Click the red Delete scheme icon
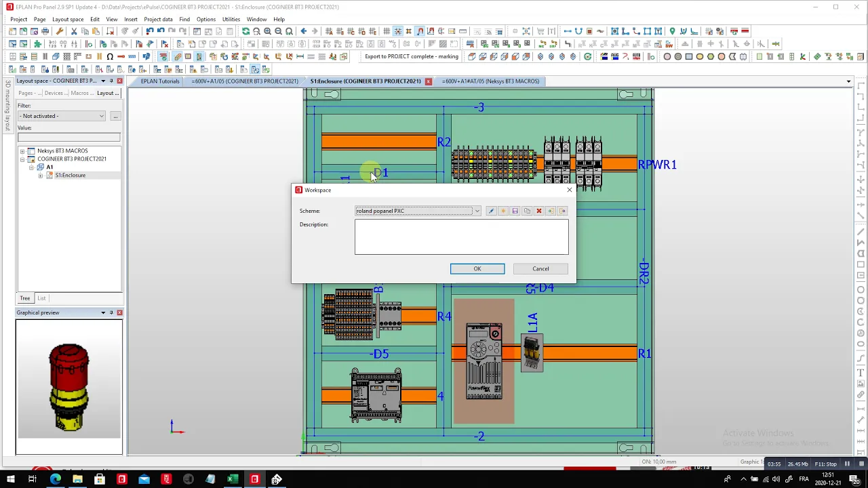Screen dimensions: 868x488 pos(539,211)
